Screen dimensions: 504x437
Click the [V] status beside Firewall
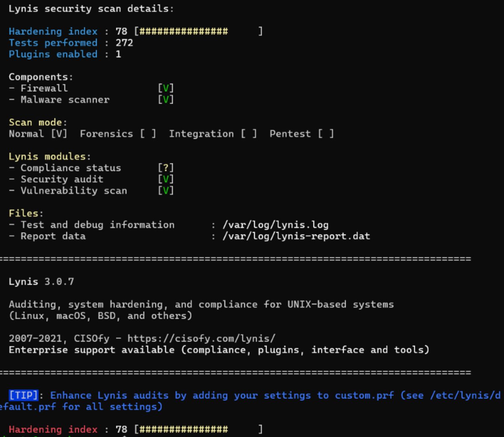tap(166, 88)
